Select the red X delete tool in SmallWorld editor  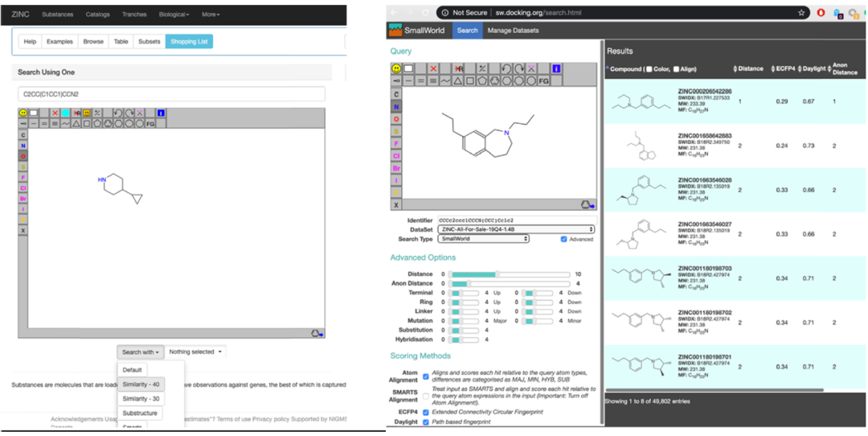coord(433,68)
